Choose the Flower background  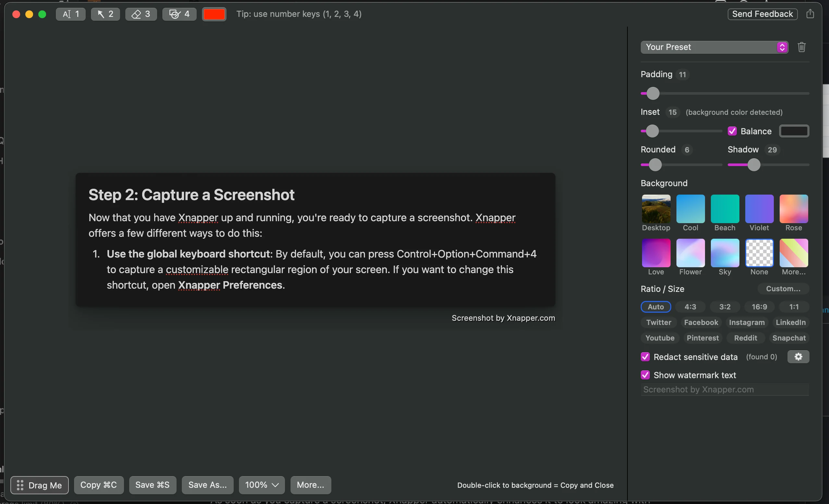pyautogui.click(x=690, y=253)
